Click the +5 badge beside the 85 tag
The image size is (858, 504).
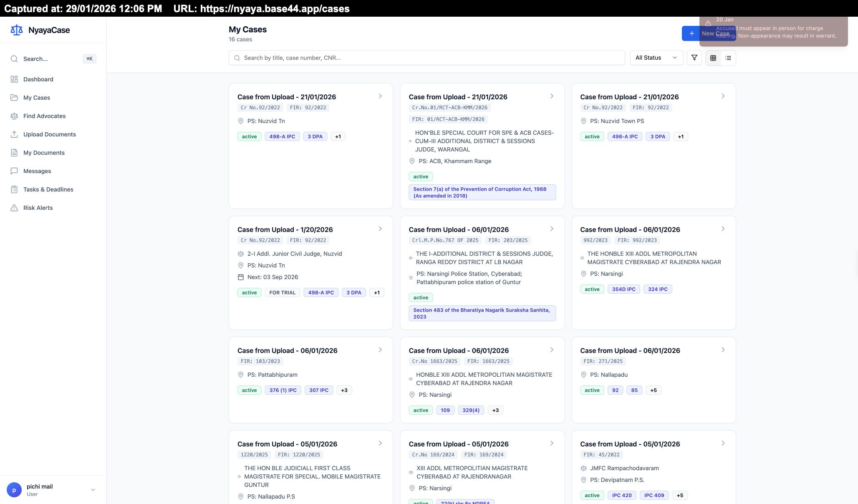[654, 390]
